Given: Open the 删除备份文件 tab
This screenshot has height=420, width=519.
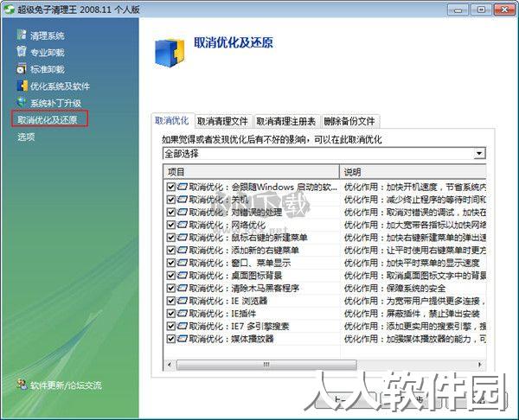Looking at the screenshot, I should (x=349, y=121).
